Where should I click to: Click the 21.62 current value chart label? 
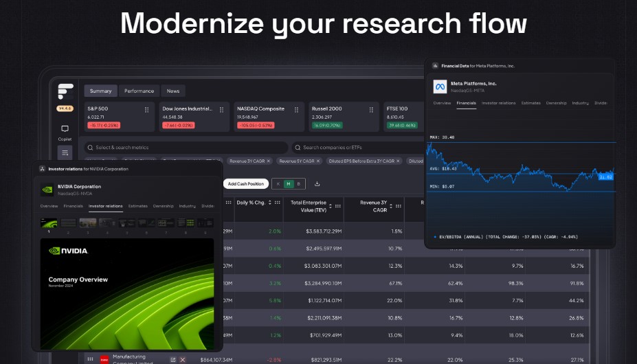coord(605,177)
